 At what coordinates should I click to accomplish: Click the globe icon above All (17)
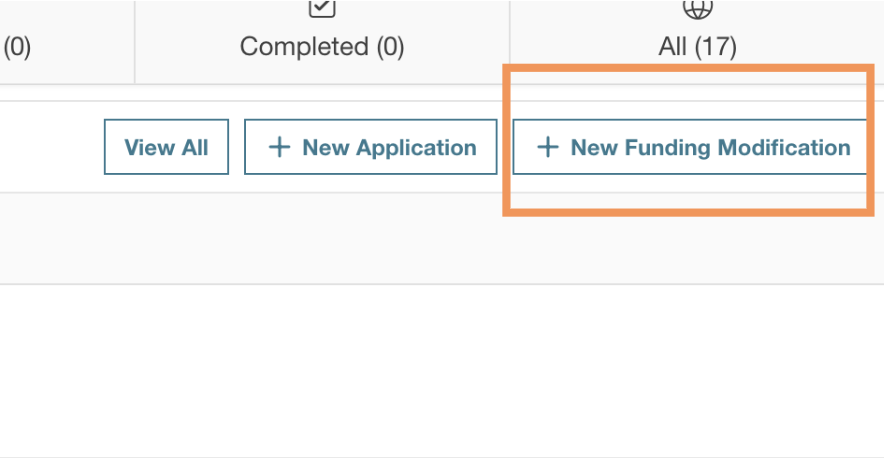point(697,8)
